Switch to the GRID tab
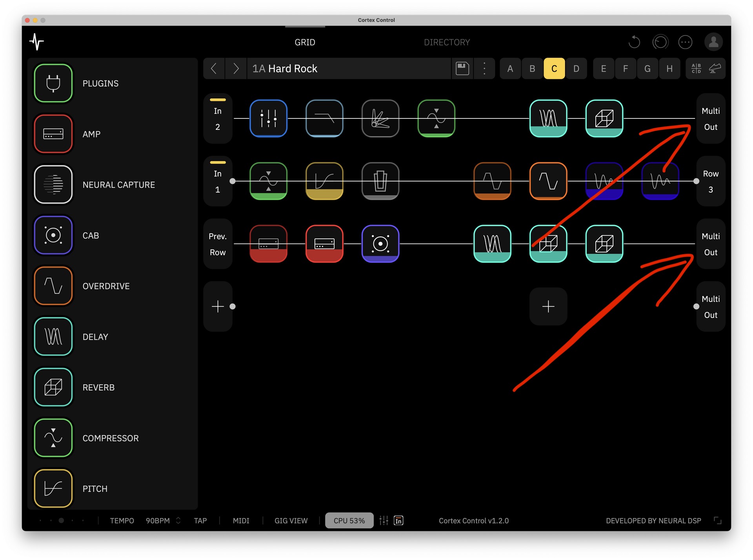 305,42
